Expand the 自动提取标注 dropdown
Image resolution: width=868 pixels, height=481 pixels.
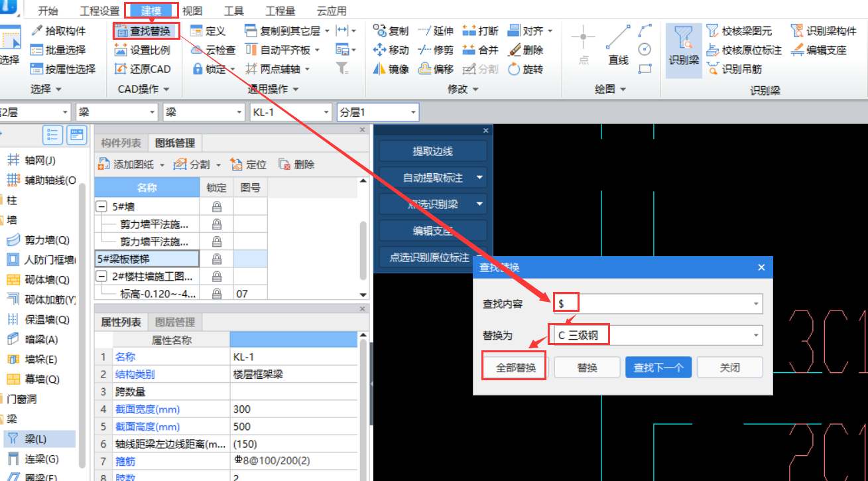click(x=479, y=178)
